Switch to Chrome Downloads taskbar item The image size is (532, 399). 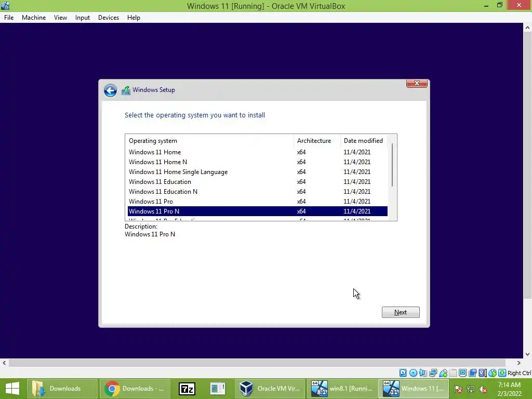(135, 389)
